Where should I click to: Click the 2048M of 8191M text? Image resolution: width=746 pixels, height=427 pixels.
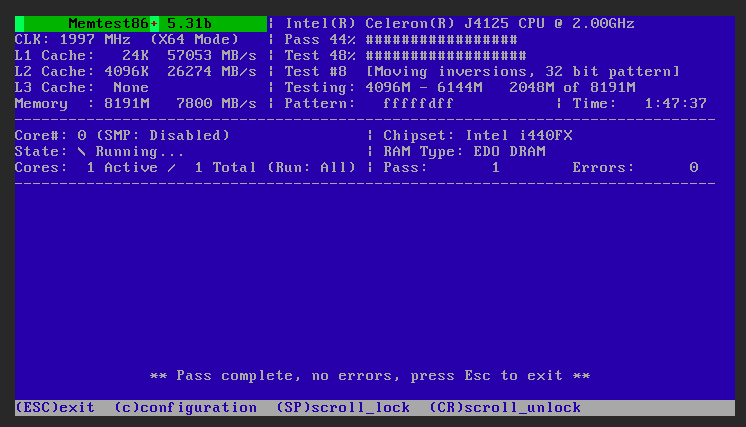(572, 87)
